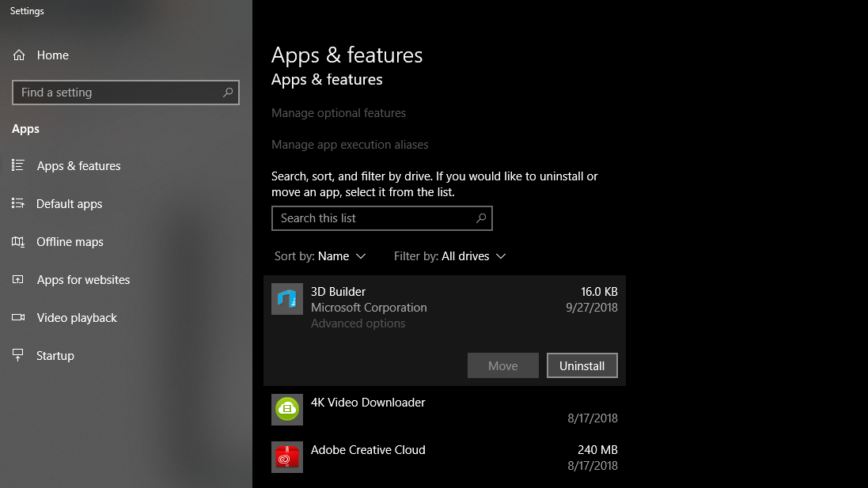The width and height of the screenshot is (868, 488).
Task: Click the 16.0 KB size value
Action: tap(599, 292)
